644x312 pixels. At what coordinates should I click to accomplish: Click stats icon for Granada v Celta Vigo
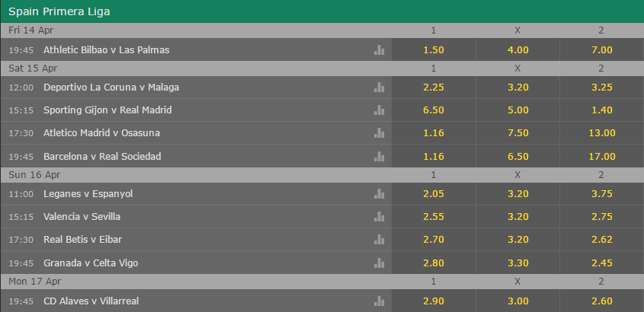(x=379, y=263)
